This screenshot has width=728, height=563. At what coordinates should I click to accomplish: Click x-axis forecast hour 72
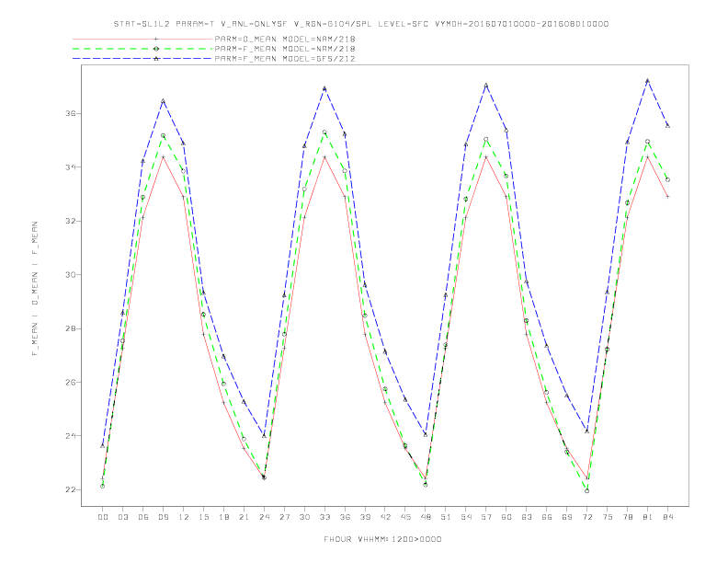pyautogui.click(x=587, y=517)
